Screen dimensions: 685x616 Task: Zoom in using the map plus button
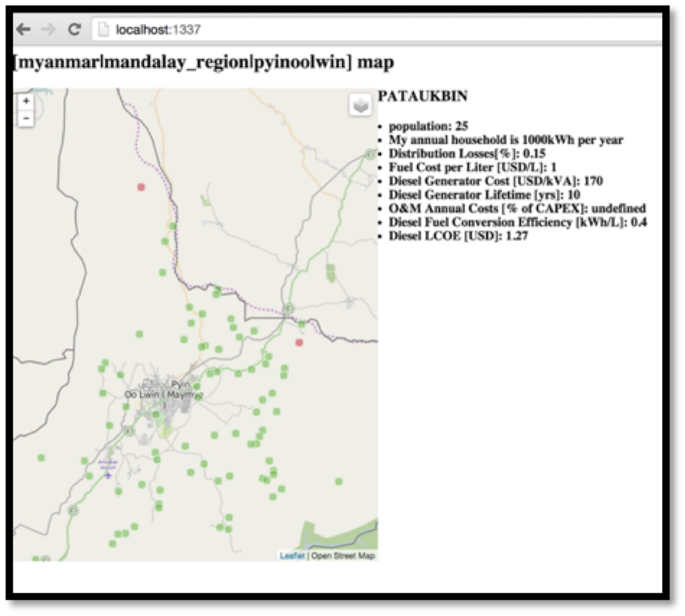26,102
